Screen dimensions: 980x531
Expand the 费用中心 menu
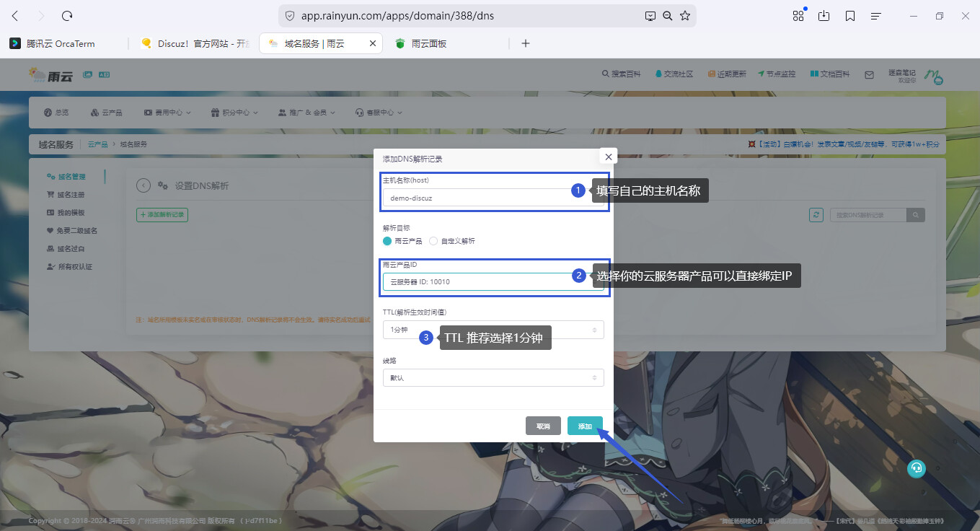(x=167, y=113)
